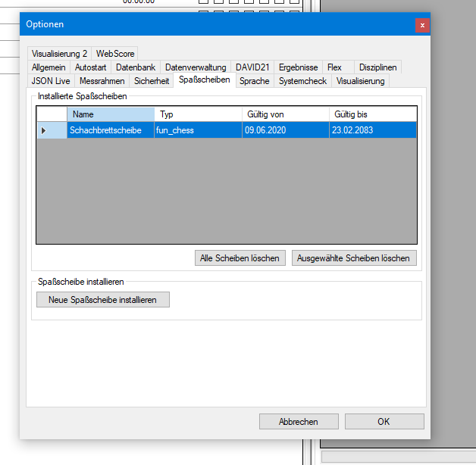Screen dimensions: 476x465
Task: Cancel the dialog with Abbrechen
Action: 299,422
